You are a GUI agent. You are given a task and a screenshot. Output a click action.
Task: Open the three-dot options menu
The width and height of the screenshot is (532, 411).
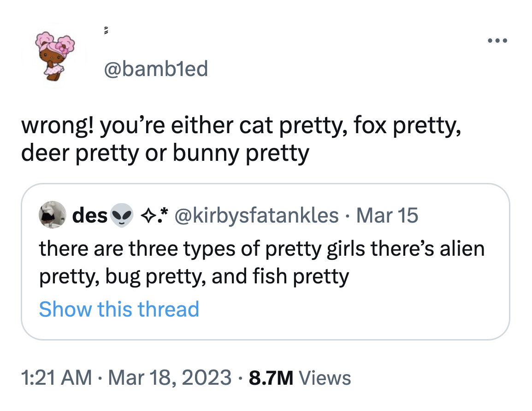[497, 41]
